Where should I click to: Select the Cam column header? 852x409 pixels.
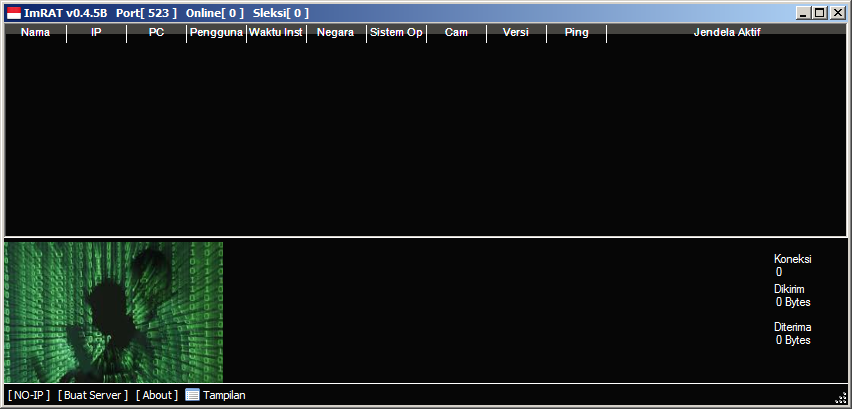coord(456,33)
